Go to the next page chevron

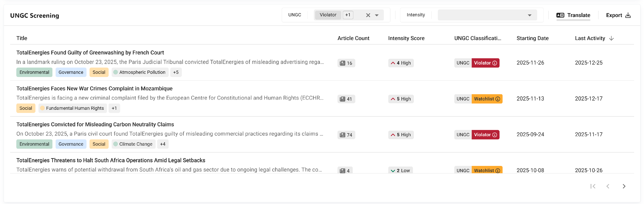[624, 186]
